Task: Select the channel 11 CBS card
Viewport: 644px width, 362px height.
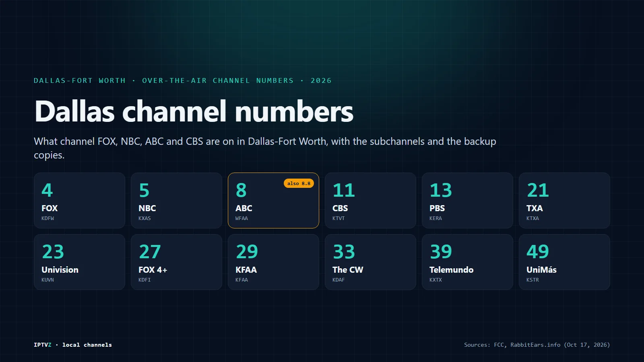Action: (370, 200)
